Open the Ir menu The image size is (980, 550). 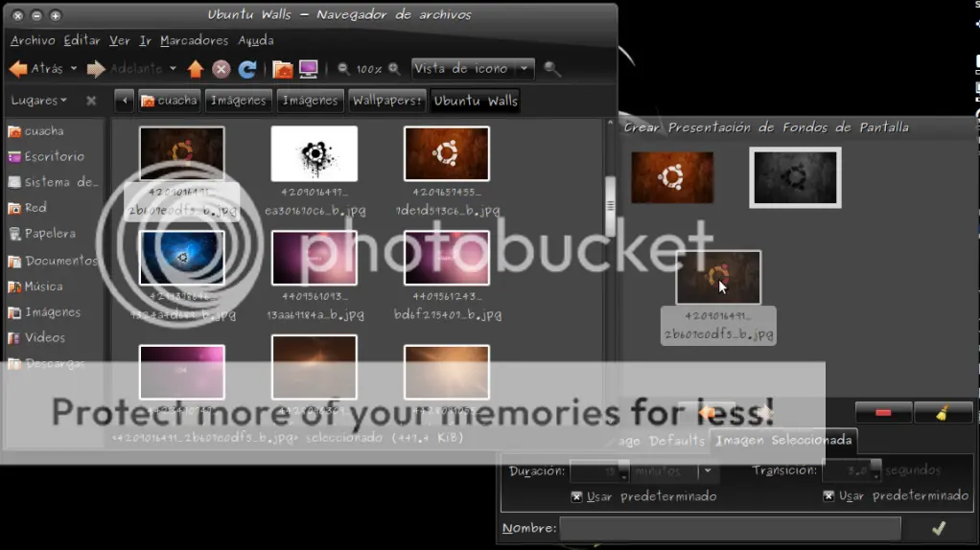[x=145, y=40]
